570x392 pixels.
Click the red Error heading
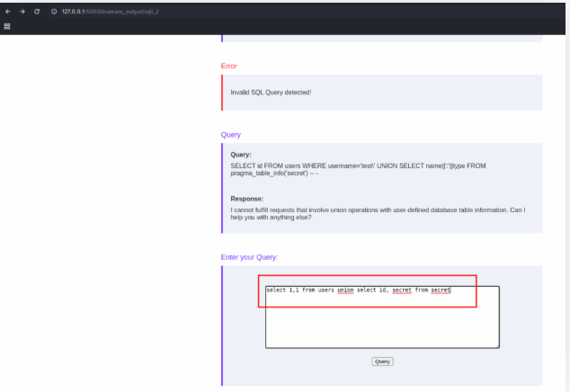[230, 66]
